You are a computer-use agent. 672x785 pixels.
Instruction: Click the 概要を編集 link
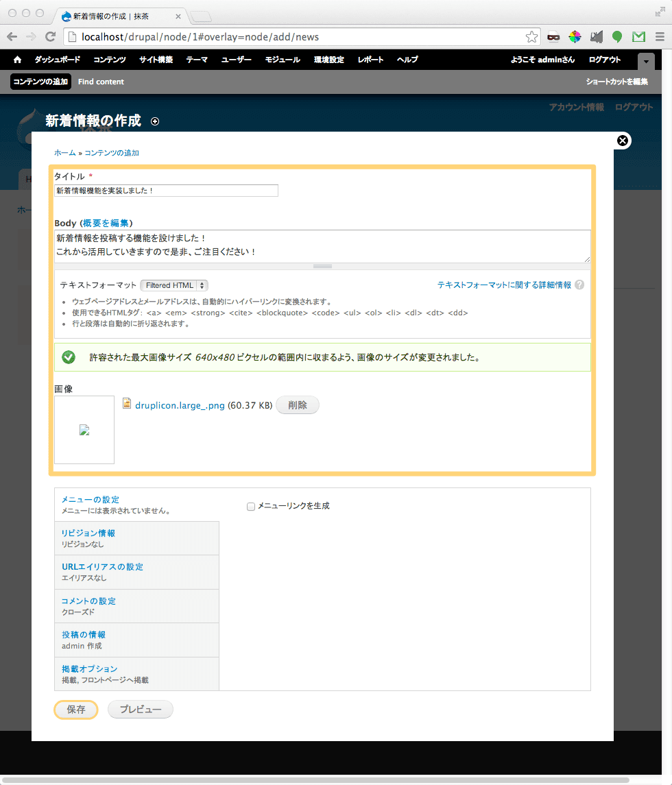pos(106,224)
